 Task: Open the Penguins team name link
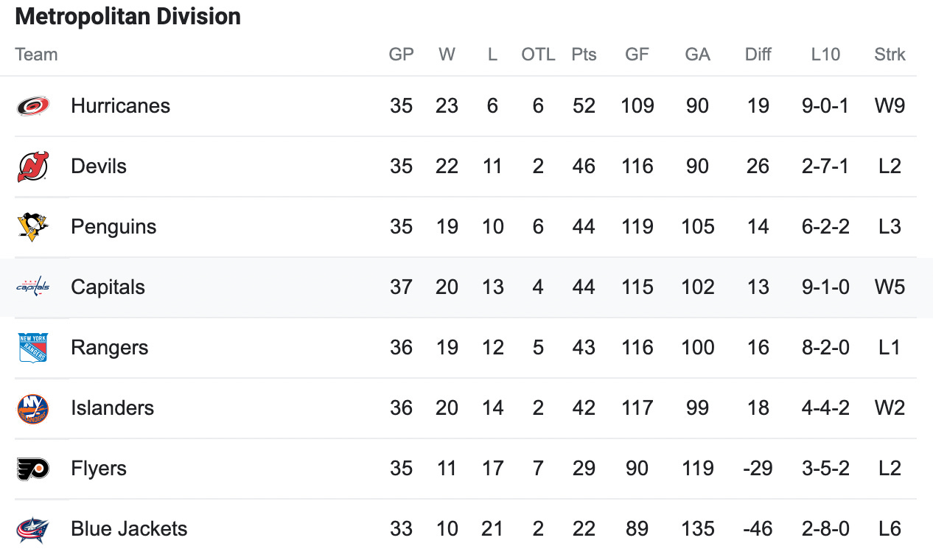click(113, 227)
